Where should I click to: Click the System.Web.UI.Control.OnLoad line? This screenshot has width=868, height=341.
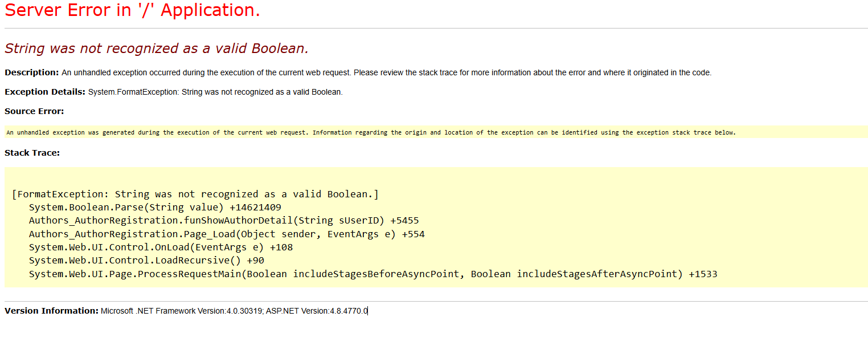pos(161,247)
